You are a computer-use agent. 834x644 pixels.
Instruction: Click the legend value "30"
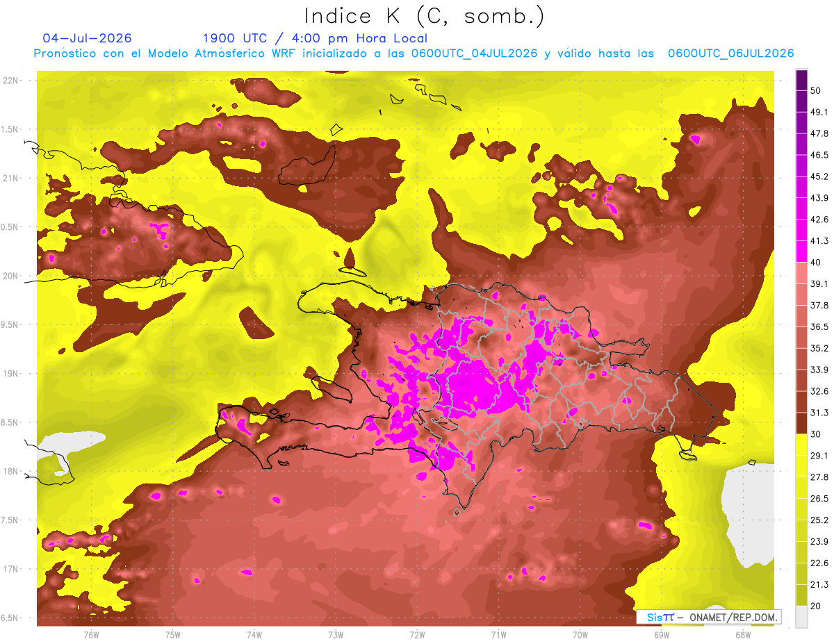[817, 434]
